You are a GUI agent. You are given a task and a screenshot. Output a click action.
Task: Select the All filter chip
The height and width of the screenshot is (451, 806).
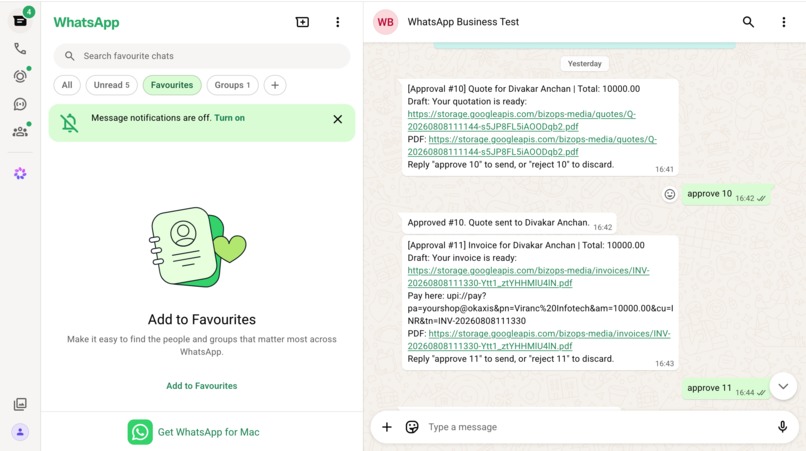tap(67, 85)
